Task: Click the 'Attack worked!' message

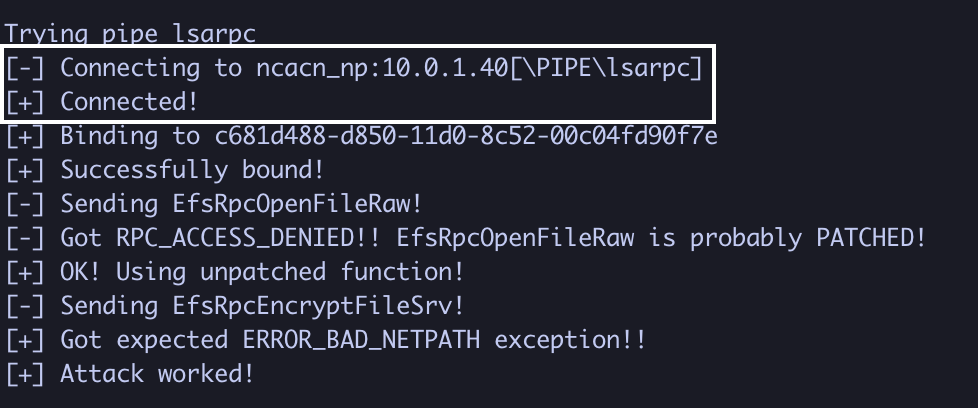Action: coord(157,374)
